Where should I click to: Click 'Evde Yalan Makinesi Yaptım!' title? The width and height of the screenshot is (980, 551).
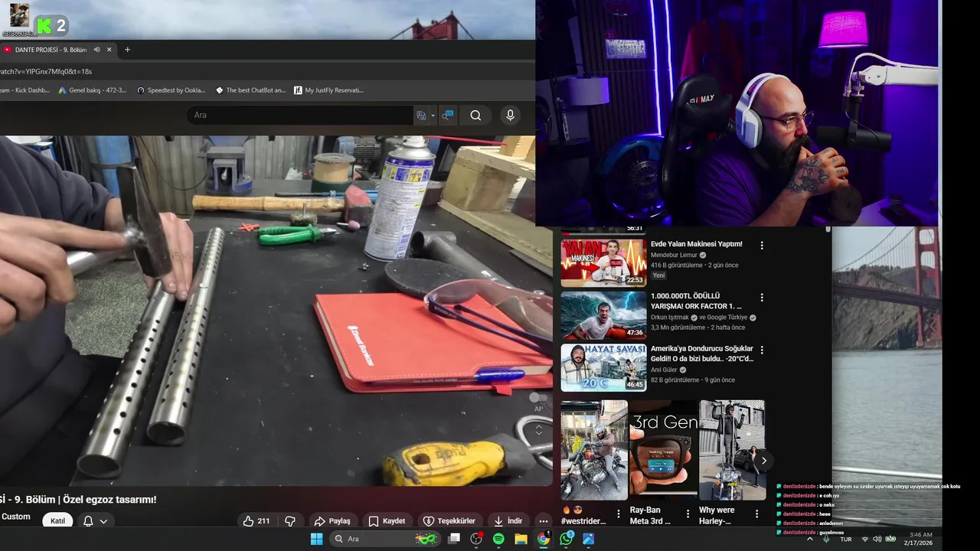696,244
